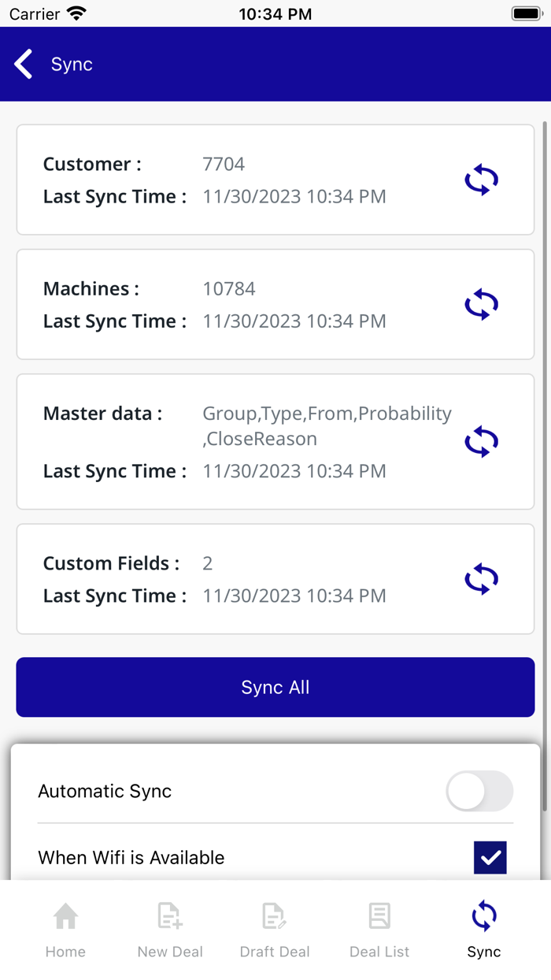Refresh the Custom Fields data
551x980 pixels.
point(480,578)
